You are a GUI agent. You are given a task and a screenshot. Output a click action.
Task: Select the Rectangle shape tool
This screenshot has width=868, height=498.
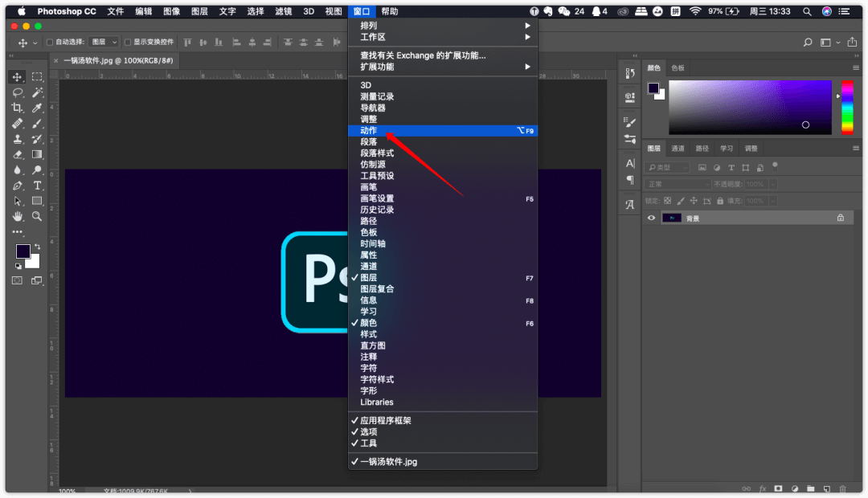coord(37,201)
